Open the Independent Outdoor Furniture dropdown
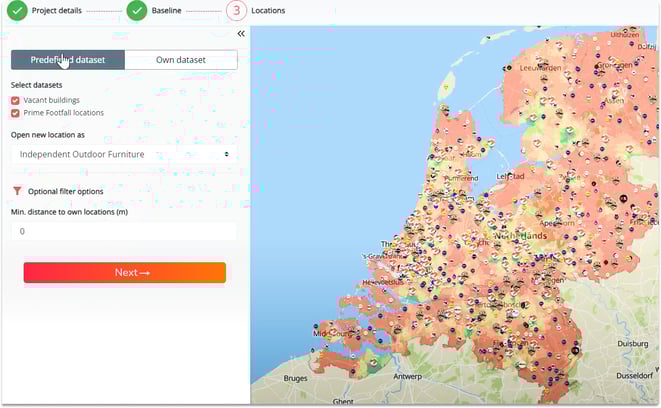 point(125,154)
